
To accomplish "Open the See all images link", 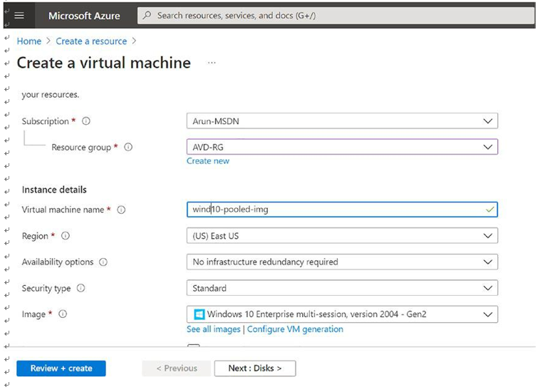I will click(214, 329).
